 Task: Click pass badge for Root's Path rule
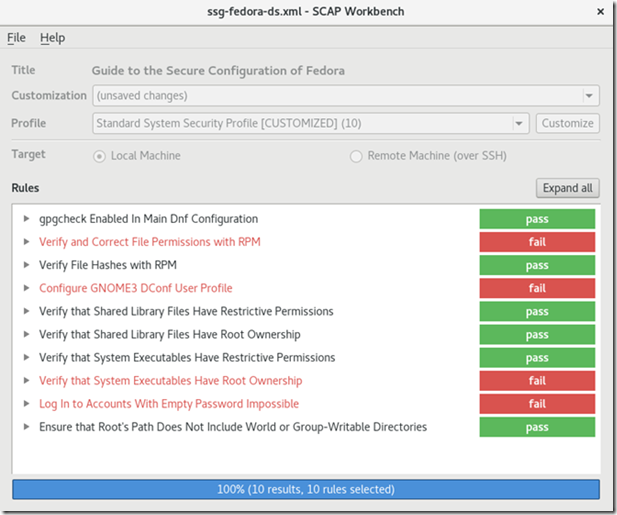click(537, 427)
